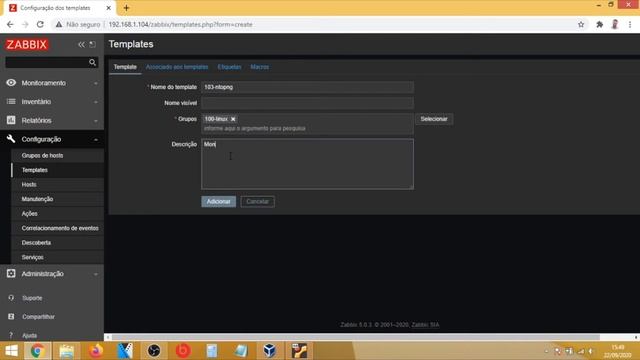Viewport: 640px width, 360px height.
Task: Bookmark this page with the star icon
Action: [x=581, y=24]
